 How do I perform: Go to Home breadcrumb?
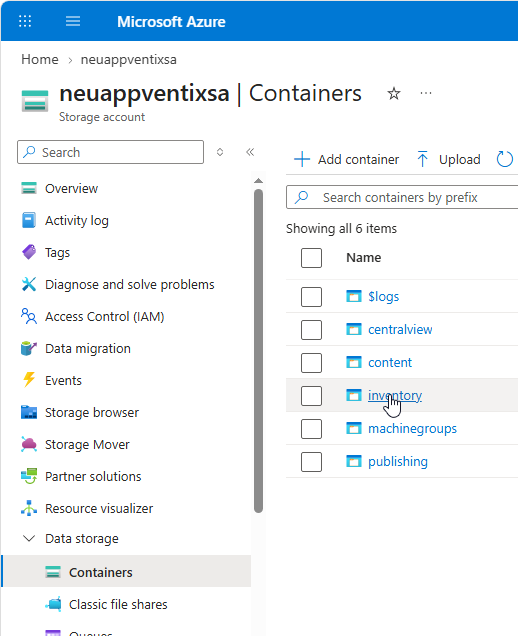point(40,60)
